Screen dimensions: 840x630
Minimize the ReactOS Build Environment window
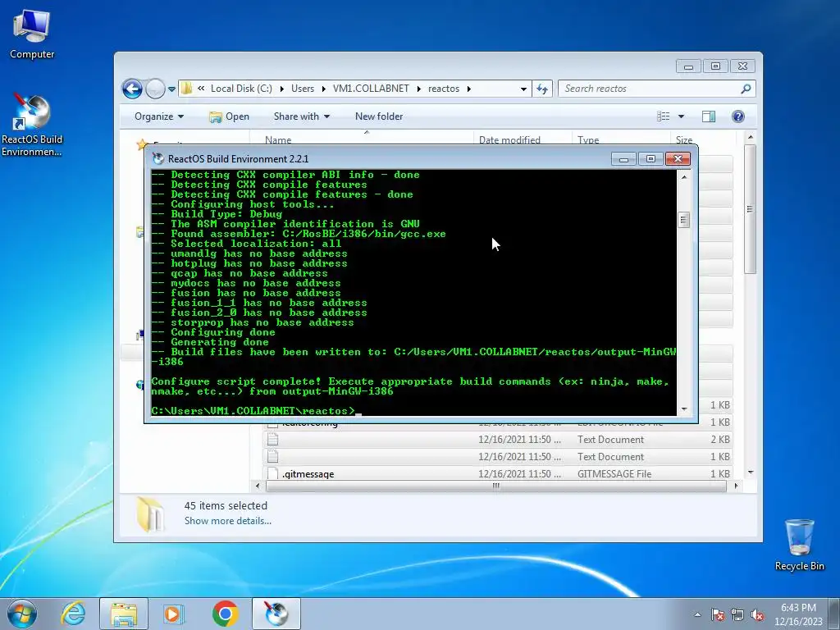tap(623, 158)
